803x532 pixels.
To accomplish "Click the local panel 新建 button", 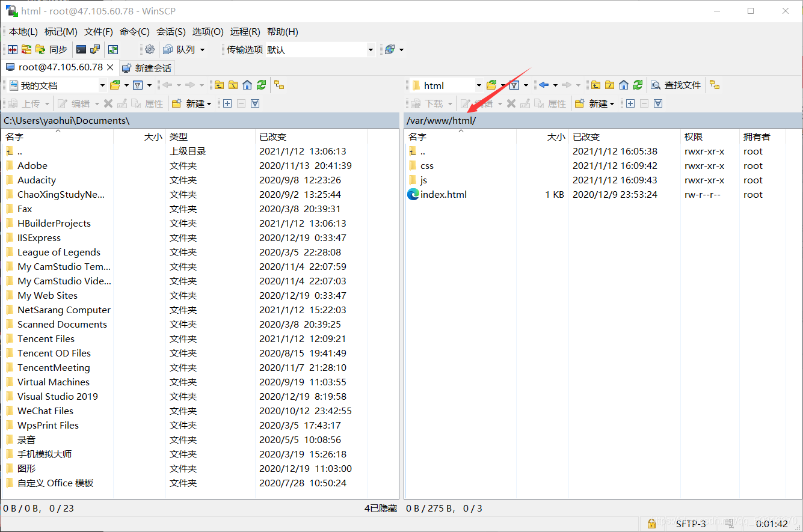I will tap(191, 103).
